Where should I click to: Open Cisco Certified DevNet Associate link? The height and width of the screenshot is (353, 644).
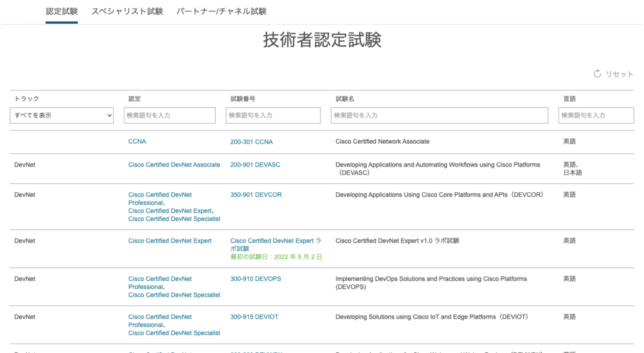[174, 165]
